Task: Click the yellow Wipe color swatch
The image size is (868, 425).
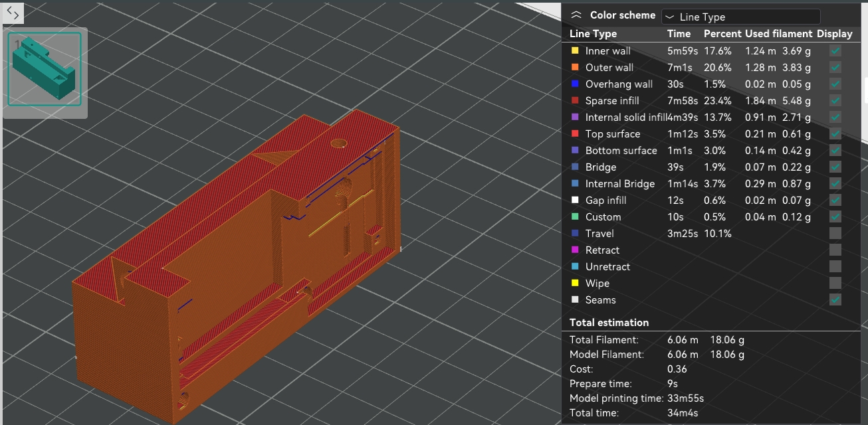Action: 575,283
